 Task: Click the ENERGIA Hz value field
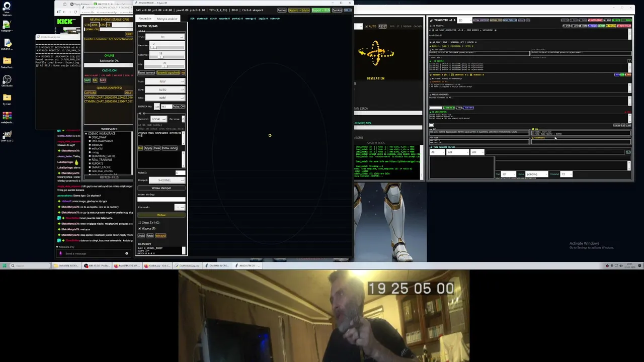(166, 107)
